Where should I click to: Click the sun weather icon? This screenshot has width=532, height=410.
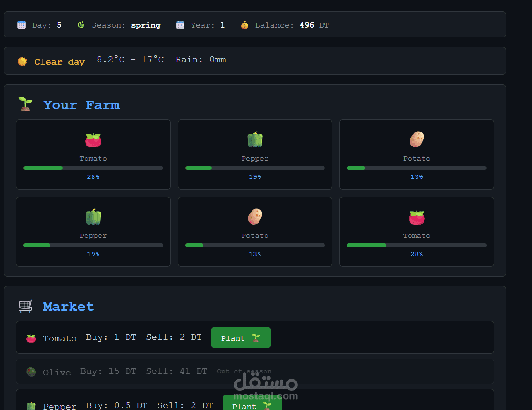22,61
